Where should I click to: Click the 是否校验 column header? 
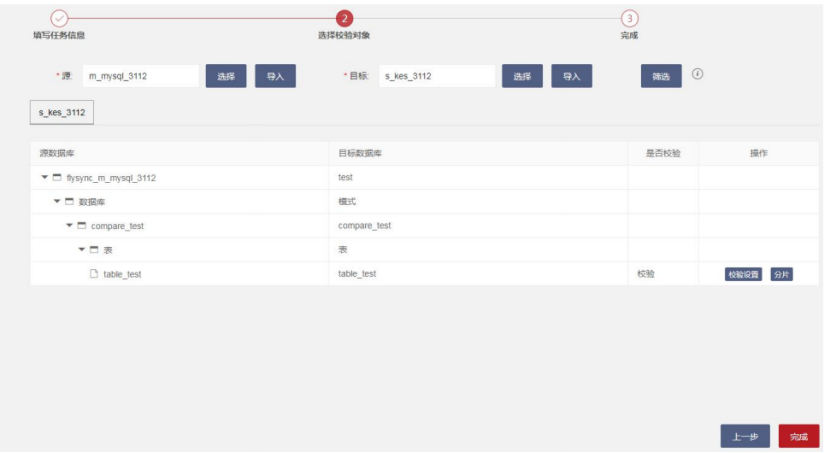pyautogui.click(x=663, y=153)
